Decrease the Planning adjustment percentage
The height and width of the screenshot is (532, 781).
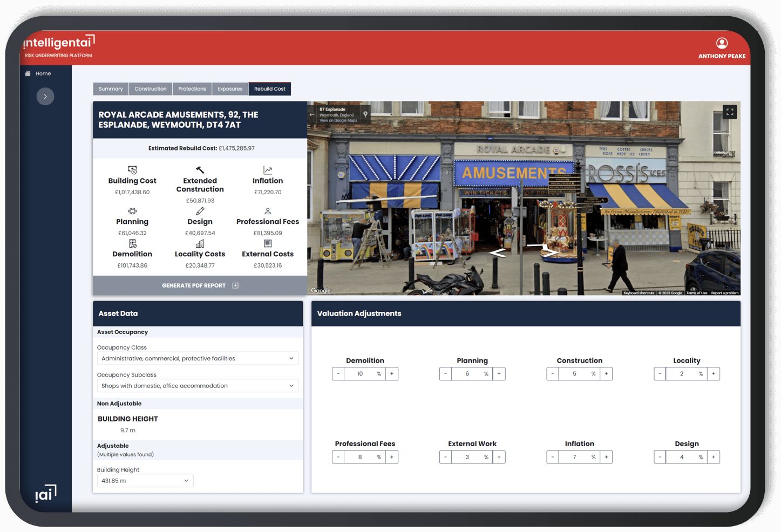(445, 374)
